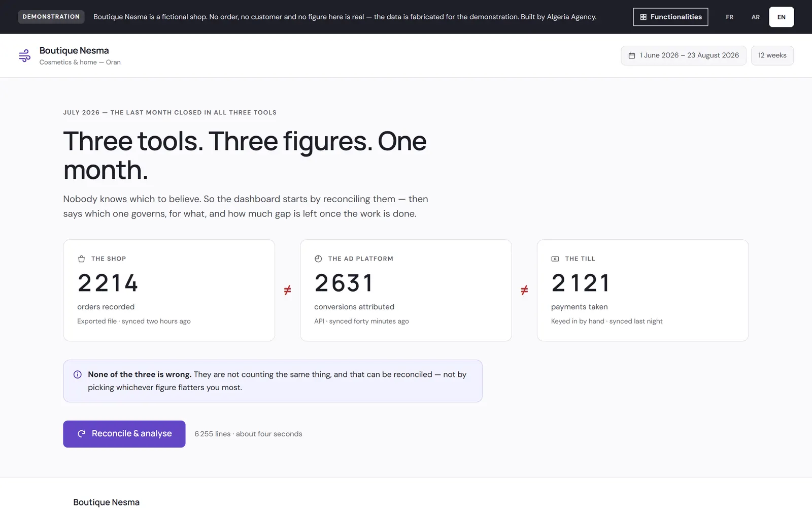Click 'Three tools. Three figures. One month.' heading
Image resolution: width=812 pixels, height=508 pixels.
(245, 155)
